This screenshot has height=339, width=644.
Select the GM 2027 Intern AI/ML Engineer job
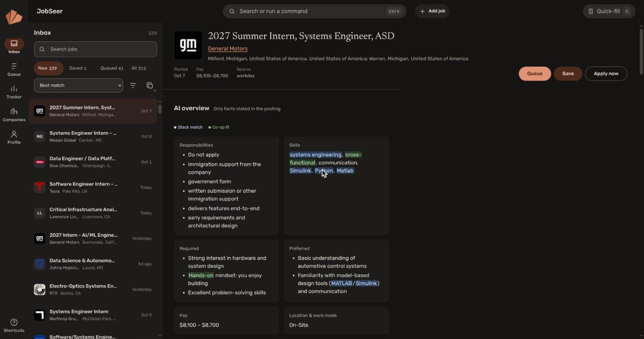pyautogui.click(x=93, y=238)
